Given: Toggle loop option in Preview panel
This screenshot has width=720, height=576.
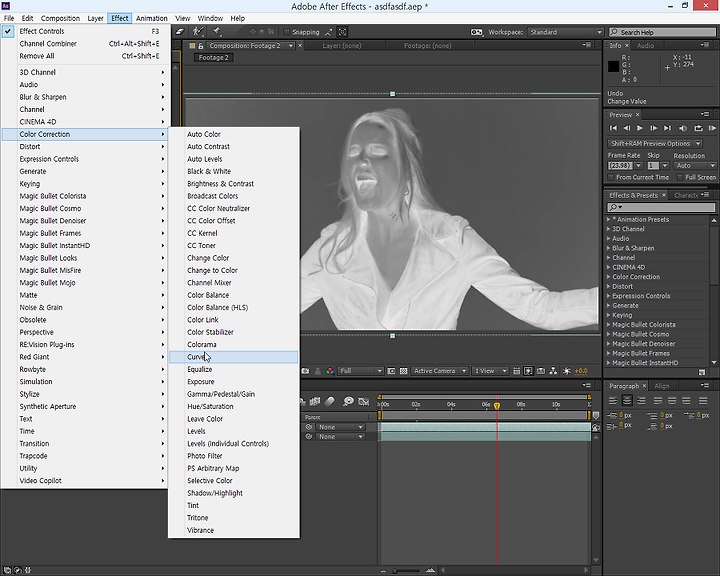Looking at the screenshot, I should tap(698, 128).
